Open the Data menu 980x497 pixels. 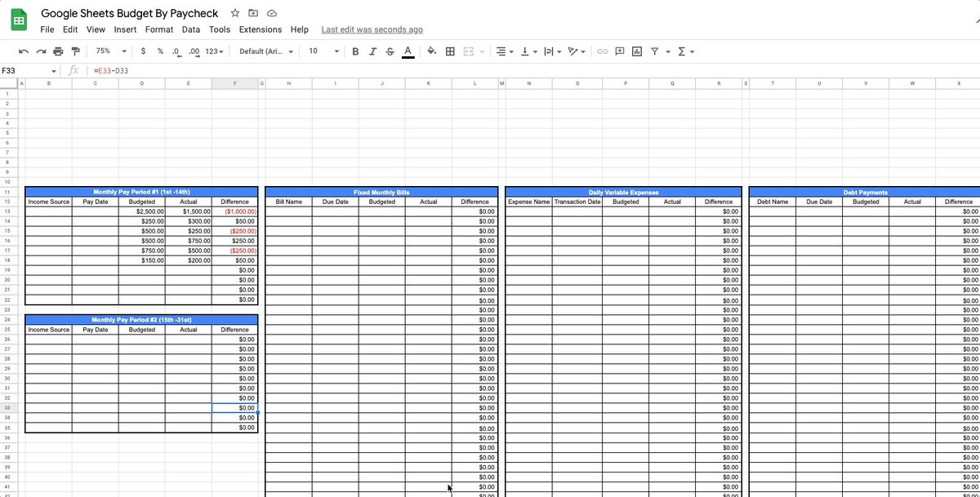click(x=191, y=29)
